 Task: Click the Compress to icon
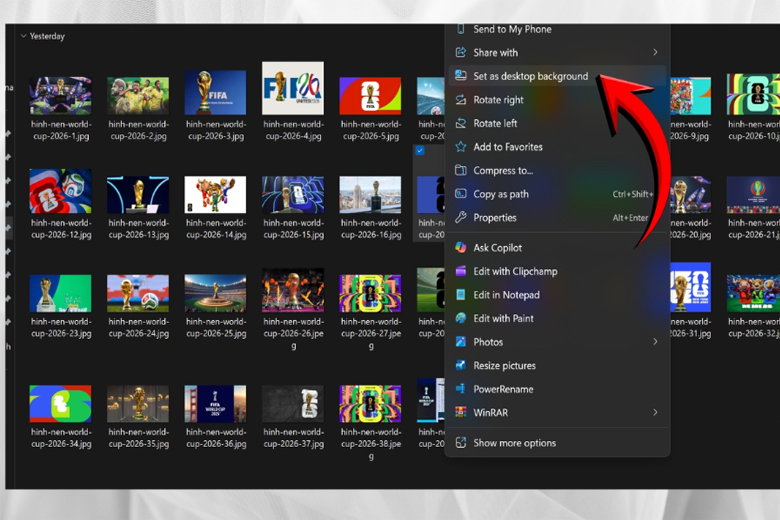coord(461,170)
